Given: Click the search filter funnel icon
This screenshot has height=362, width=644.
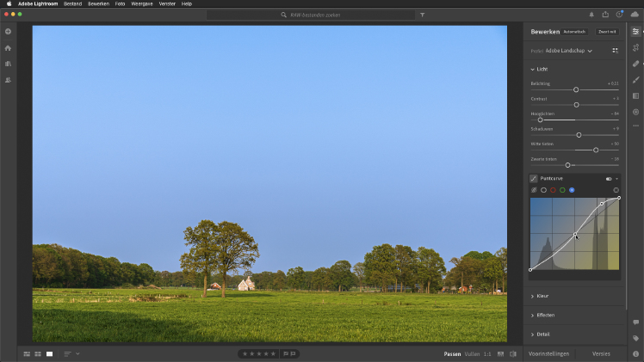Looking at the screenshot, I should [422, 15].
